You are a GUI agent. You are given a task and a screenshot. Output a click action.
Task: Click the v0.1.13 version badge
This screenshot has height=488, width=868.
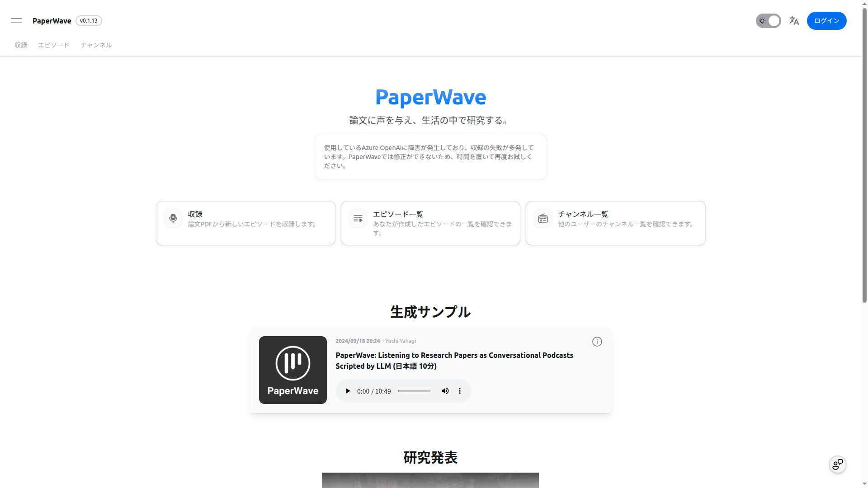pos(89,21)
